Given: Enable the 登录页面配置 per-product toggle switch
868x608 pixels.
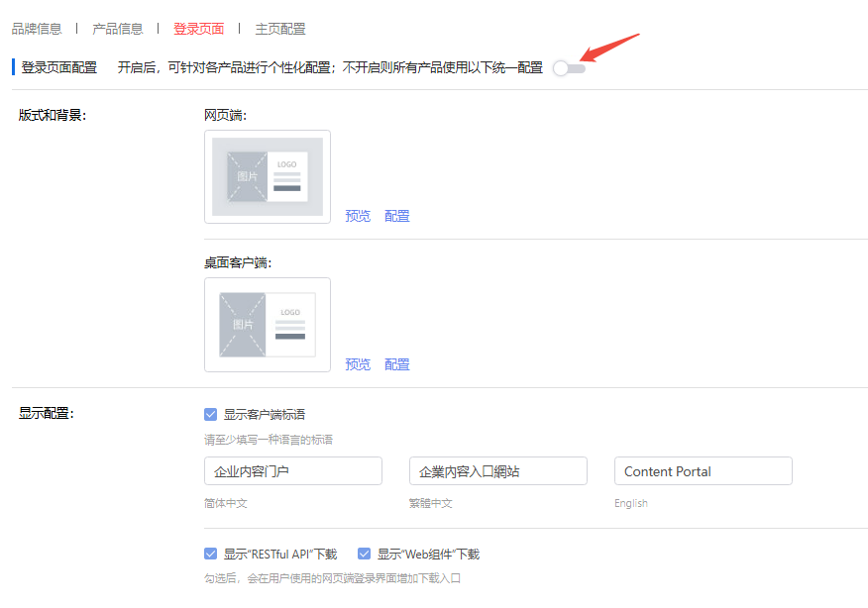Looking at the screenshot, I should pyautogui.click(x=569, y=68).
